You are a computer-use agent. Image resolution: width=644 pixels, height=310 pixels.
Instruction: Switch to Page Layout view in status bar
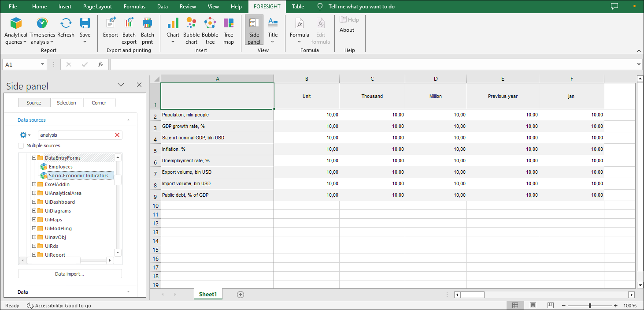click(533, 306)
